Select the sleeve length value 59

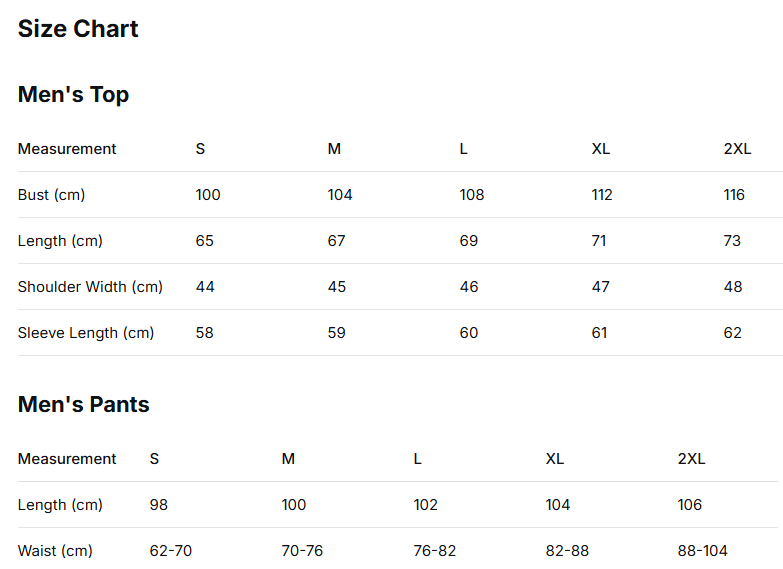pos(337,333)
